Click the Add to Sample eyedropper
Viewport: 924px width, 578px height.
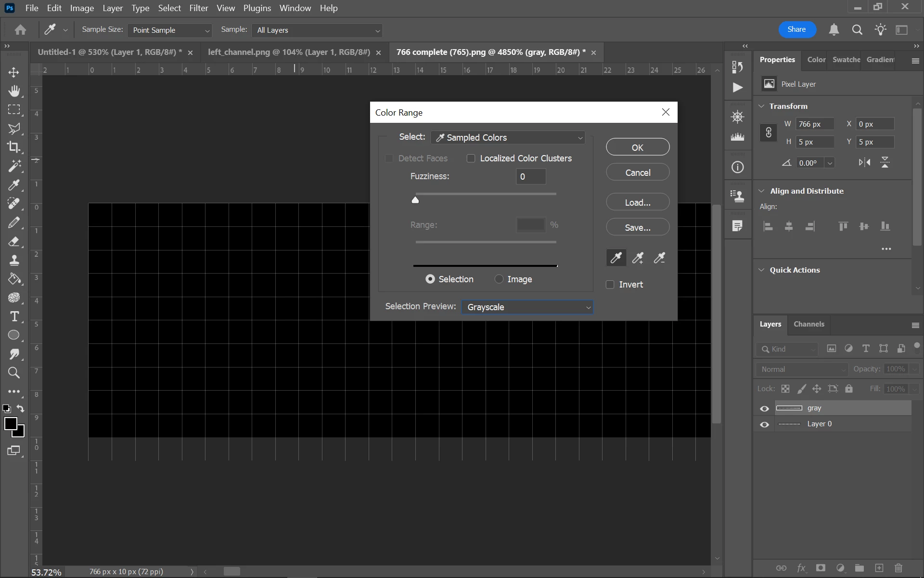coord(638,258)
